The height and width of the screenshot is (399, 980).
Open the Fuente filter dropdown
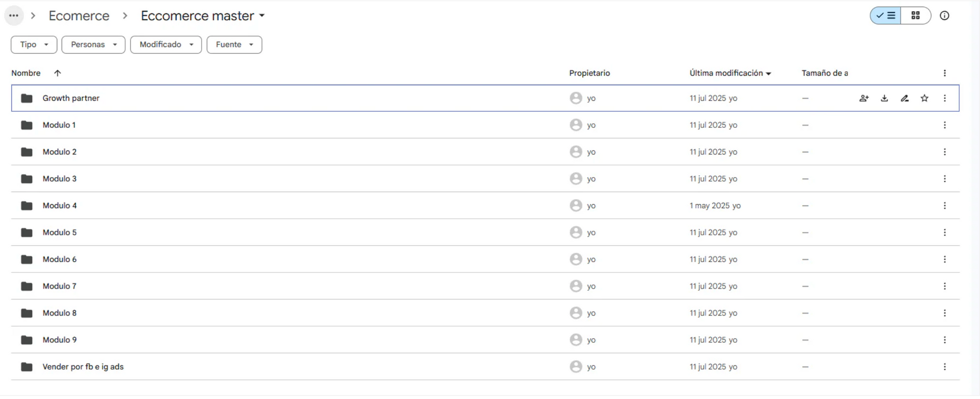[234, 44]
